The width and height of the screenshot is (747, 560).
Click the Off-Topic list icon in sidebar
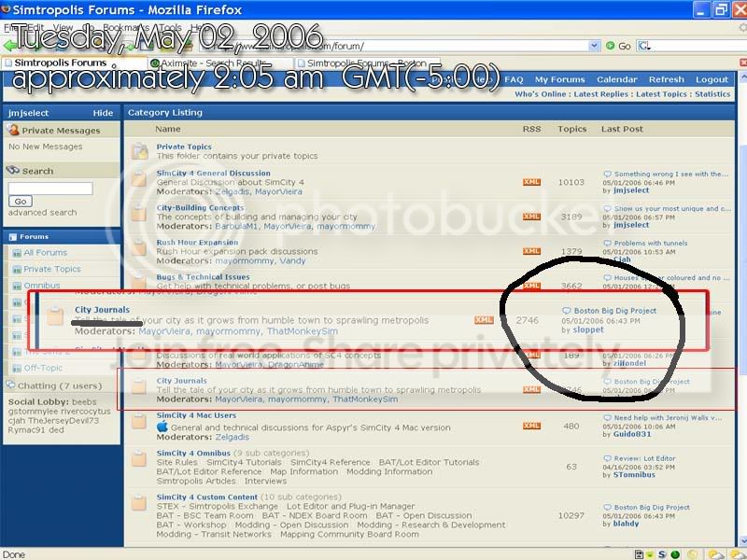point(17,368)
